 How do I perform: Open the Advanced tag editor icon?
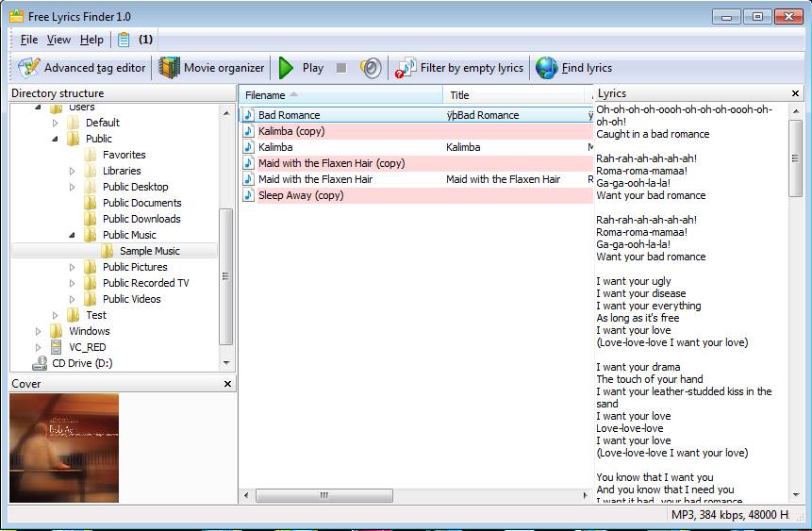[x=29, y=68]
